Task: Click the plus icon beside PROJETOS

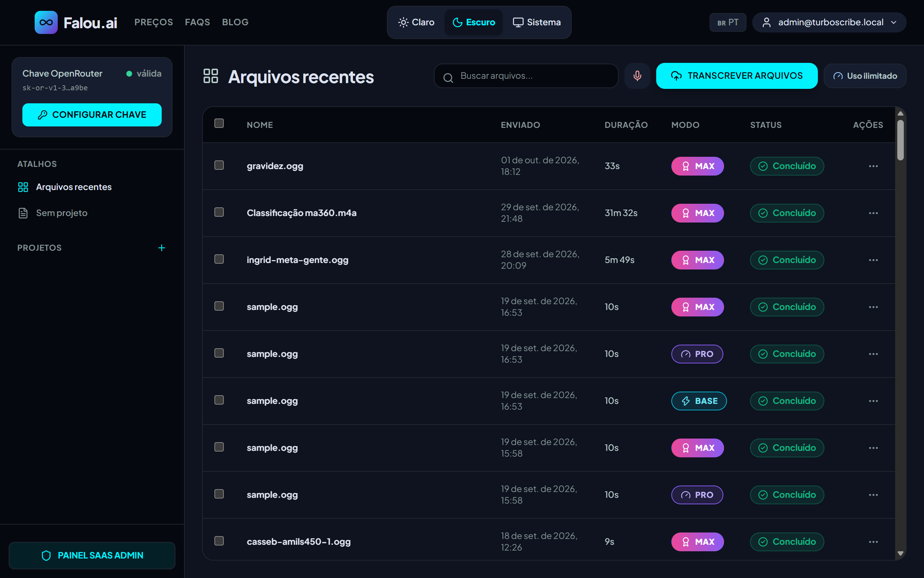Action: click(x=161, y=248)
